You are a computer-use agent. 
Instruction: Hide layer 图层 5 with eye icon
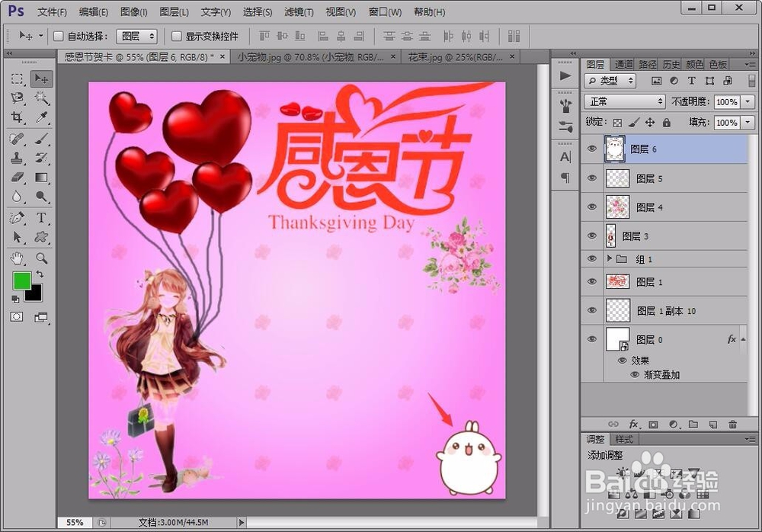(592, 178)
